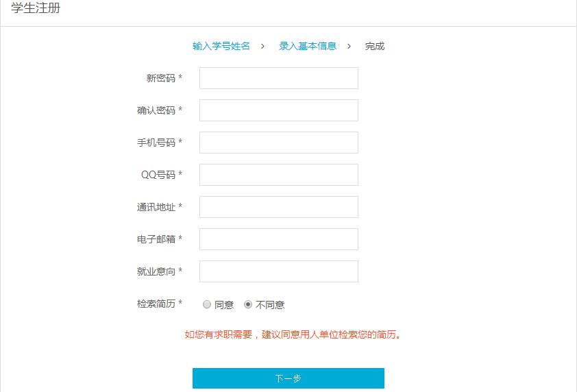
Task: Go to 输入学号姓名 step link
Action: (221, 46)
